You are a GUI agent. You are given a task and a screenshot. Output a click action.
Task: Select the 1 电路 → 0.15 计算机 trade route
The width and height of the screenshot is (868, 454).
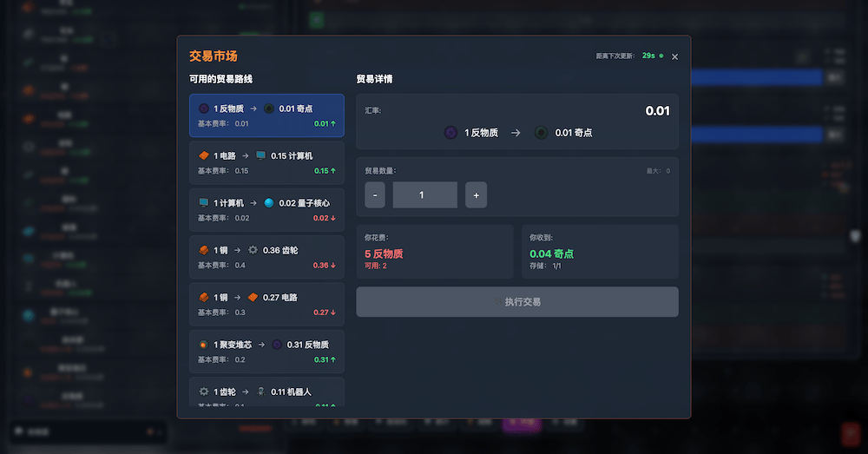click(266, 163)
